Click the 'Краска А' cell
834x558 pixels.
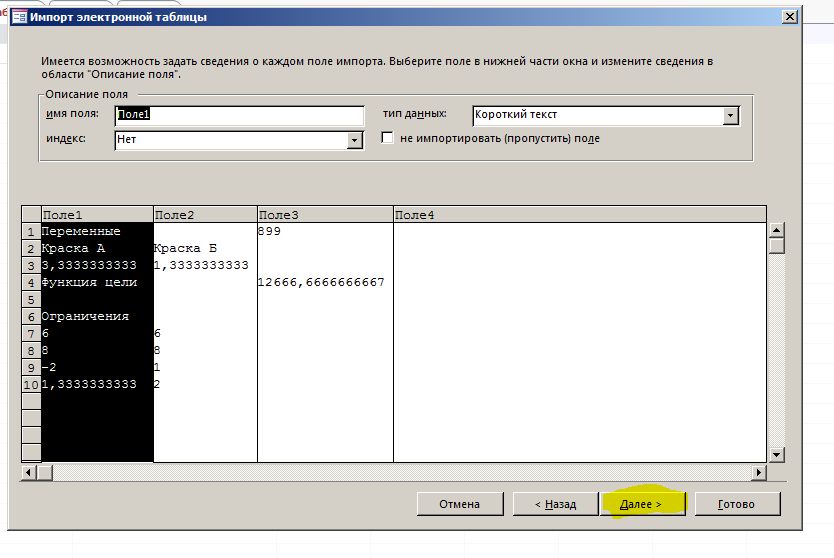pos(97,248)
